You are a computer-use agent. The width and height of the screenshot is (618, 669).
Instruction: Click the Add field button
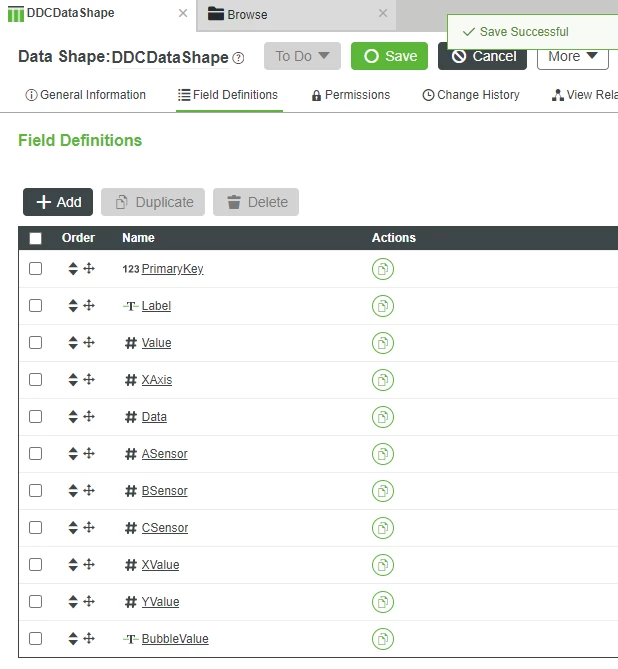[58, 202]
